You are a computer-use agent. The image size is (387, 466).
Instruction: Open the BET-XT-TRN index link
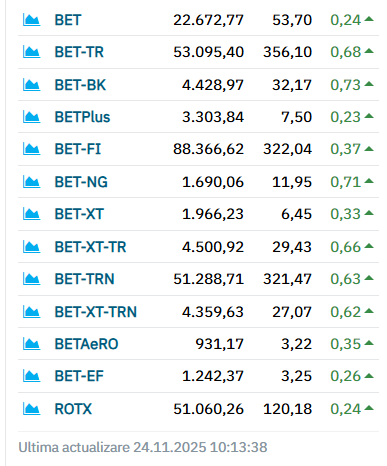(x=96, y=312)
